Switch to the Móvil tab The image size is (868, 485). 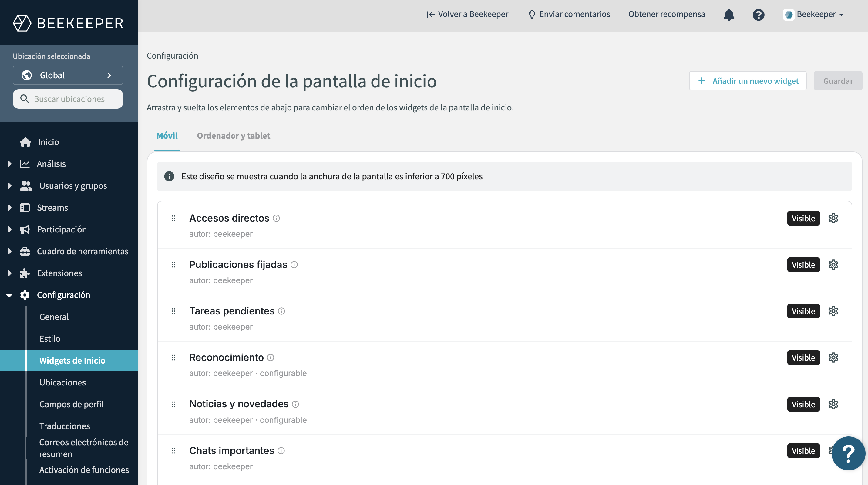(167, 136)
